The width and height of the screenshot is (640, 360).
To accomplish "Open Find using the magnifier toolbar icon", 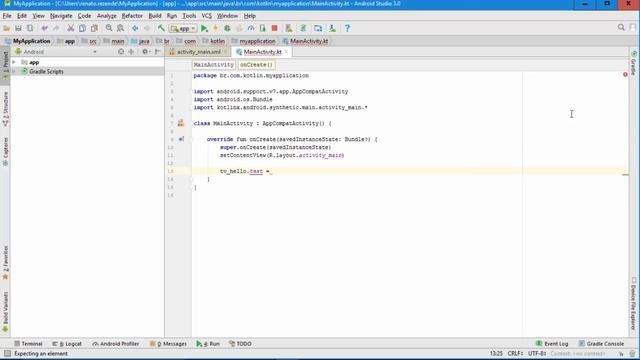I will [x=109, y=28].
